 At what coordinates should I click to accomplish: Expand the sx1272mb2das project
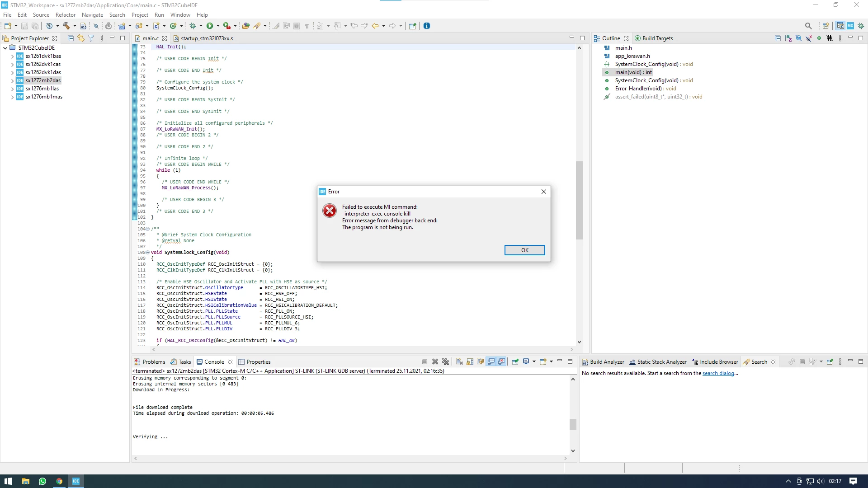tap(12, 81)
